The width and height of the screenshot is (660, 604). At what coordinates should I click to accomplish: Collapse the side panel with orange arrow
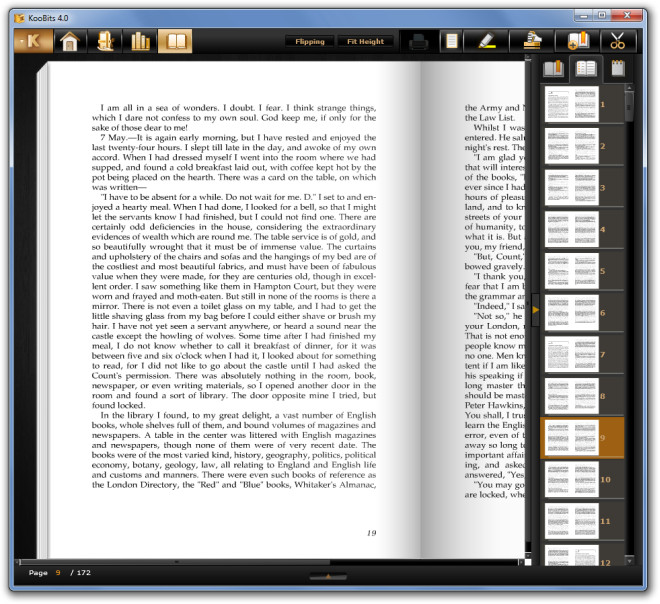(x=535, y=310)
